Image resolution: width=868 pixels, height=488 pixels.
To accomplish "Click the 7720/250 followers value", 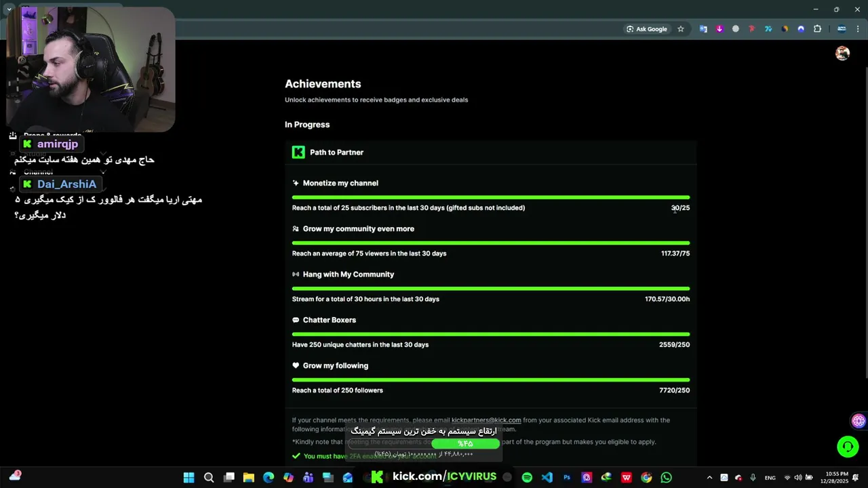I will click(674, 390).
